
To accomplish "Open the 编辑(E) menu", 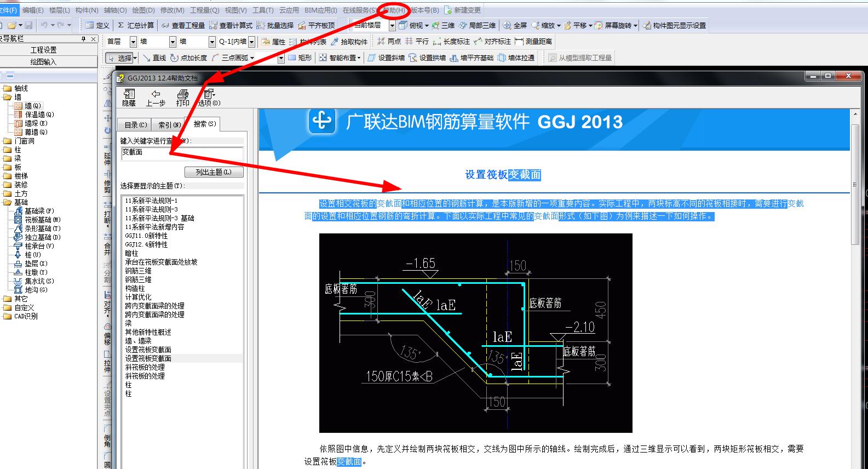I will click(33, 10).
